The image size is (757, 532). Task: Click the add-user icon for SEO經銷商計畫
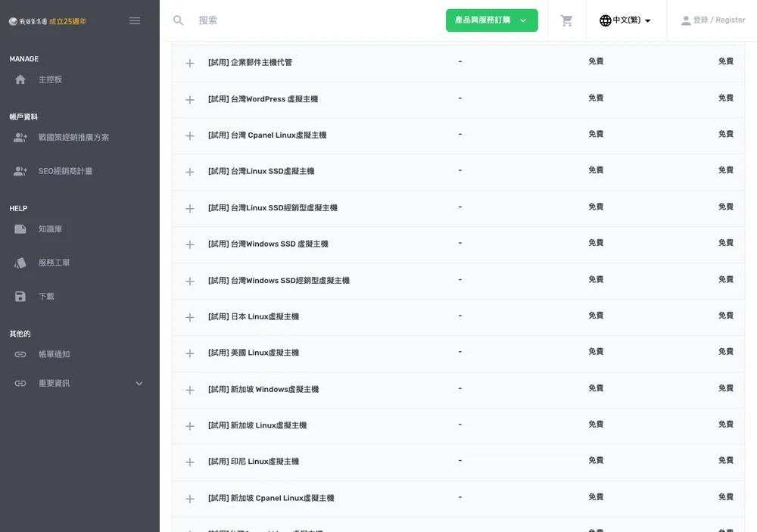pos(20,171)
